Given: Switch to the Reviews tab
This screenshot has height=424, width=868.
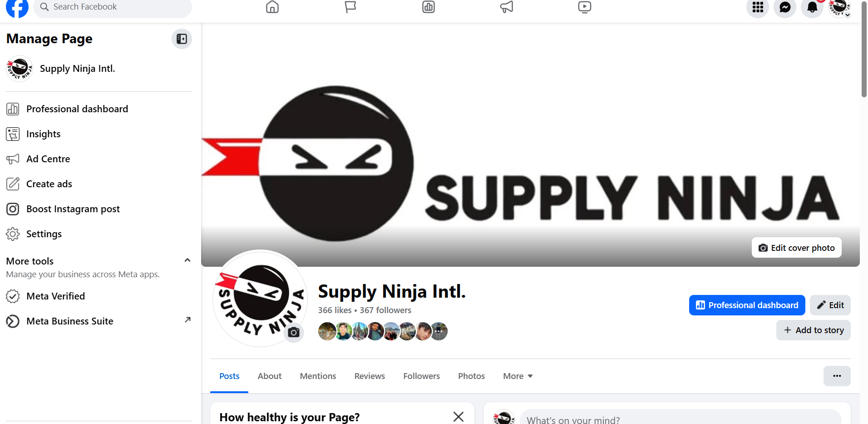Looking at the screenshot, I should [370, 376].
